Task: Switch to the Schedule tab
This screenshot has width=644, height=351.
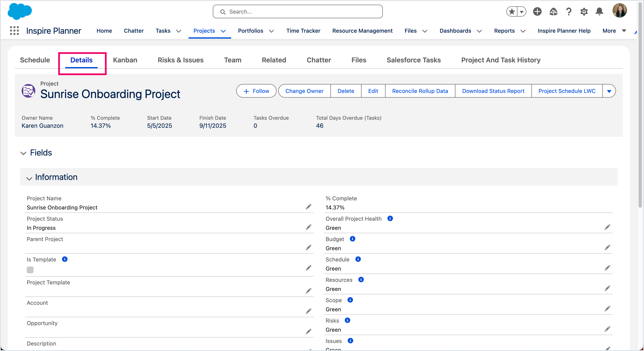Action: (x=35, y=60)
